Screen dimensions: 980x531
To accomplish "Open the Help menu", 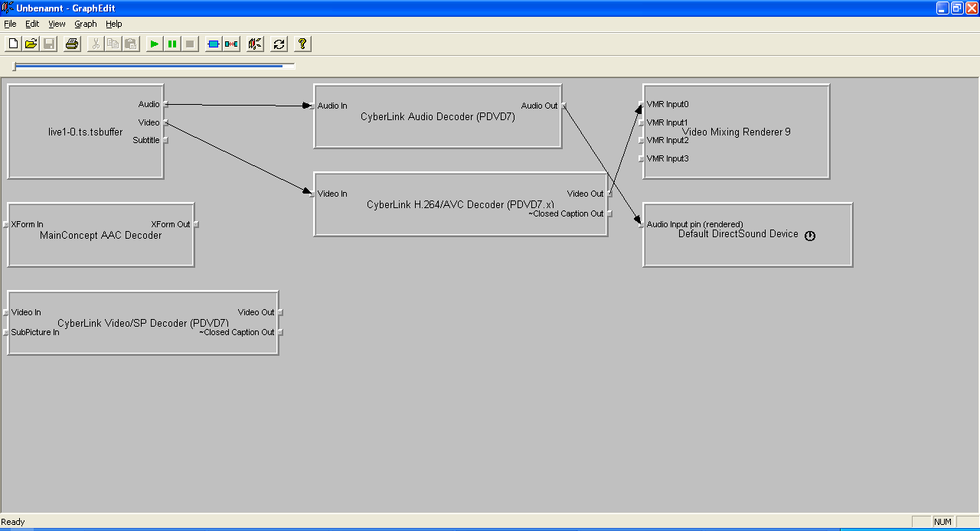I will pyautogui.click(x=114, y=24).
